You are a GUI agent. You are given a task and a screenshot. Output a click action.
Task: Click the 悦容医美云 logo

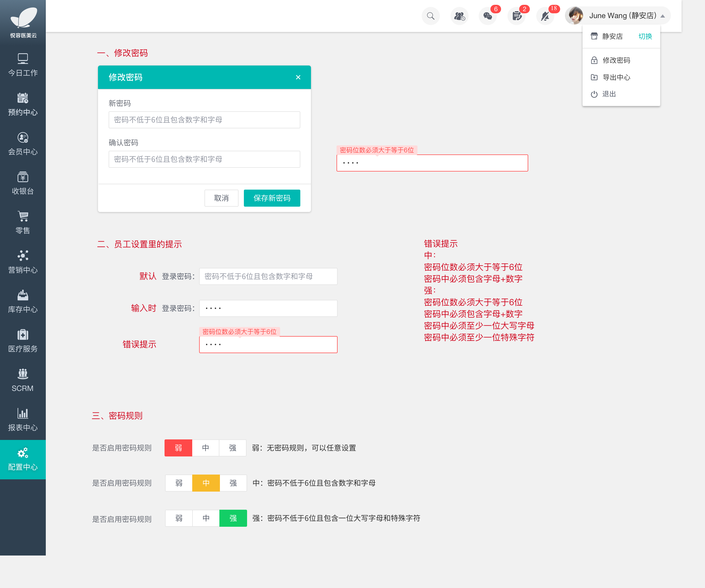click(23, 22)
